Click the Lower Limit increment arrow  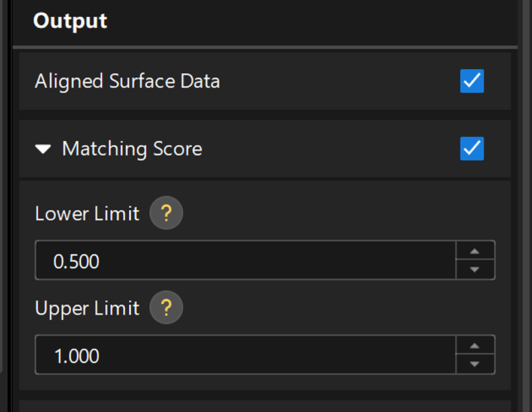coord(474,252)
